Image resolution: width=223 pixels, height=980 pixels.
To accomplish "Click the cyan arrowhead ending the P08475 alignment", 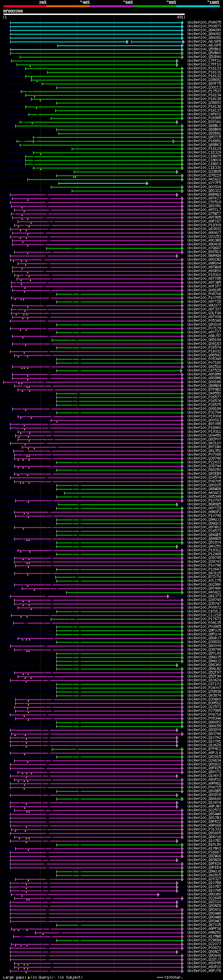I will click(183, 23).
